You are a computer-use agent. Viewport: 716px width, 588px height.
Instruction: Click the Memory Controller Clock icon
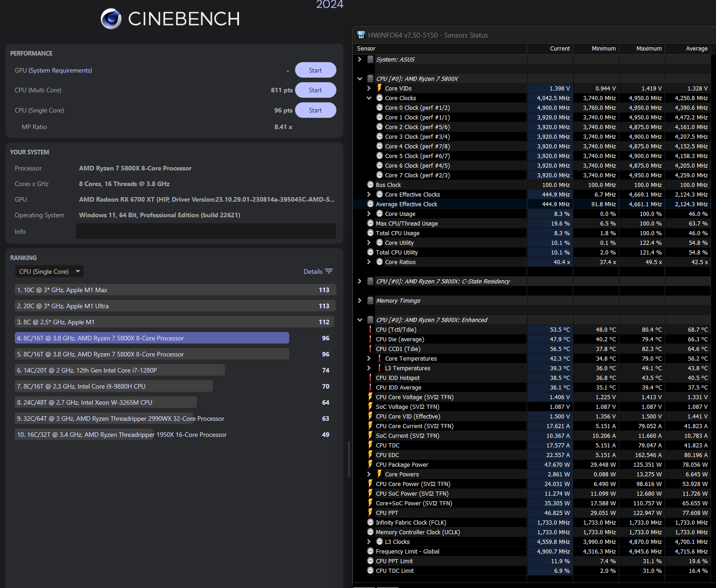pyautogui.click(x=370, y=532)
